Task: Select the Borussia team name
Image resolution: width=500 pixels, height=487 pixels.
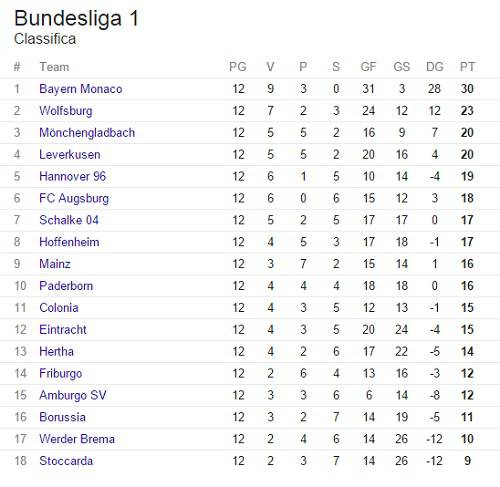Action: 62,417
